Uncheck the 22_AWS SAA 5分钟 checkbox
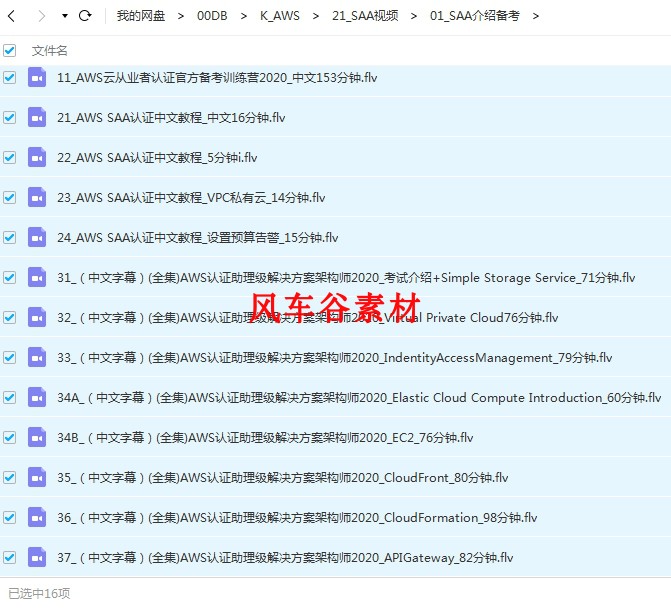The width and height of the screenshot is (671, 609). [9, 157]
